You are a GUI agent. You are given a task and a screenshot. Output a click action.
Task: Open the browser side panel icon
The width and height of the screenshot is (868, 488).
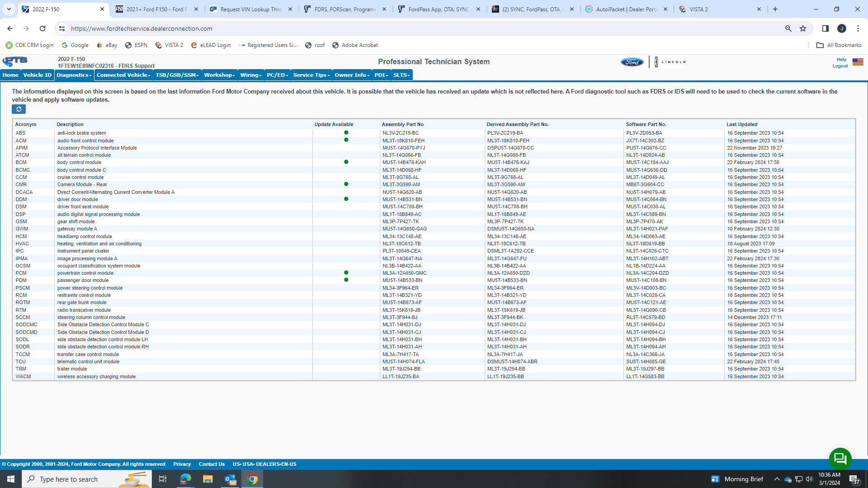click(825, 28)
